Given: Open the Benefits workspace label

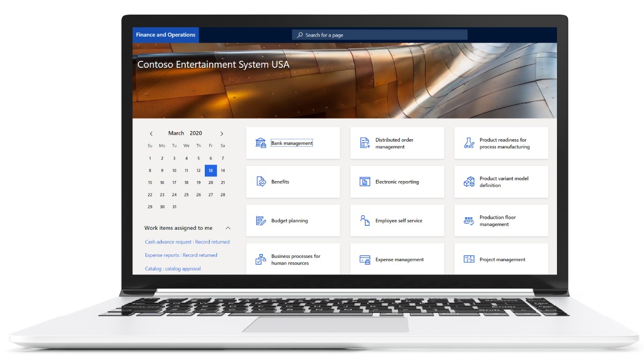Looking at the screenshot, I should 280,182.
